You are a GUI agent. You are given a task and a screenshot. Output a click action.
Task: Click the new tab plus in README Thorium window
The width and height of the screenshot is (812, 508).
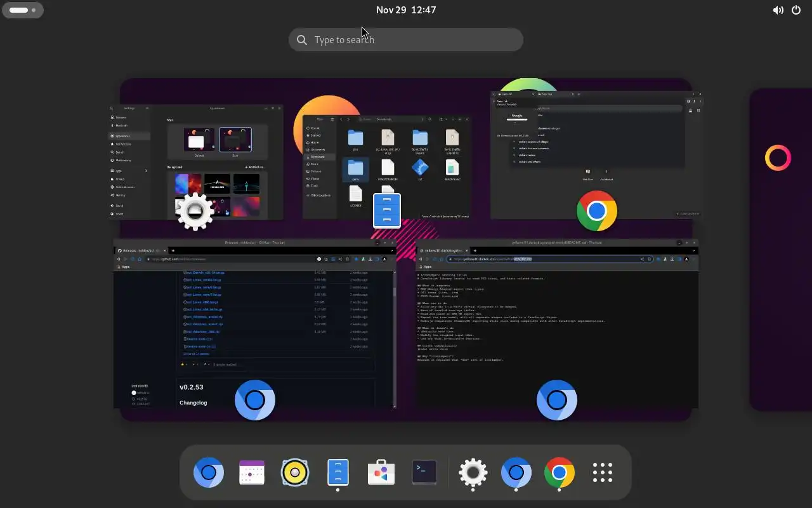(x=476, y=251)
